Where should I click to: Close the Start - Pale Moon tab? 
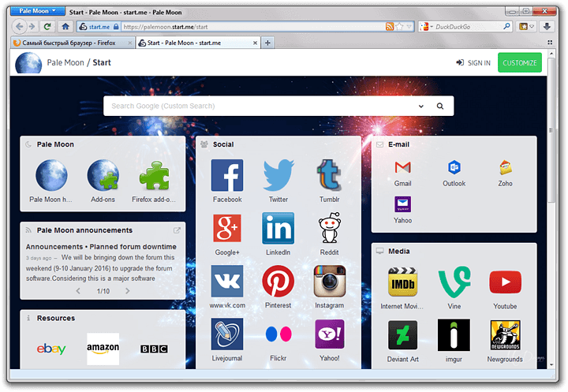tap(255, 43)
